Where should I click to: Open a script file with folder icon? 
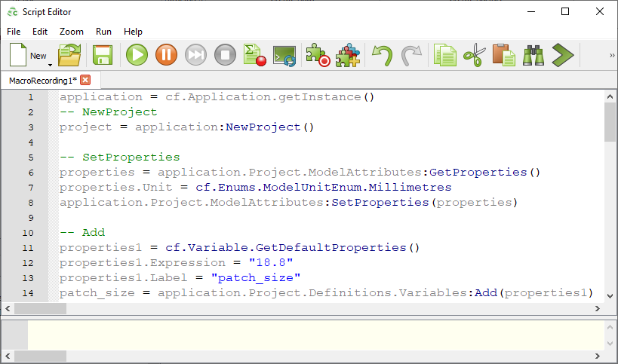pyautogui.click(x=69, y=55)
